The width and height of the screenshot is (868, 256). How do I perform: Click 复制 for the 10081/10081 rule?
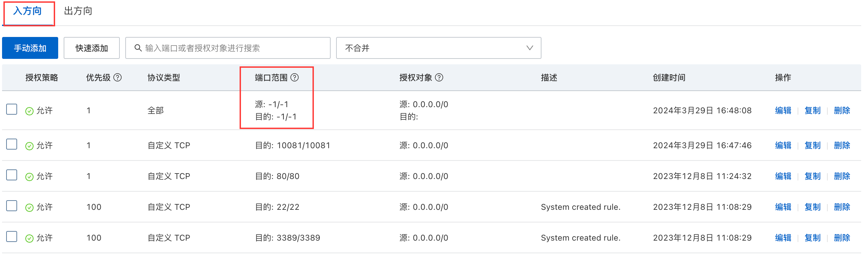coord(812,145)
